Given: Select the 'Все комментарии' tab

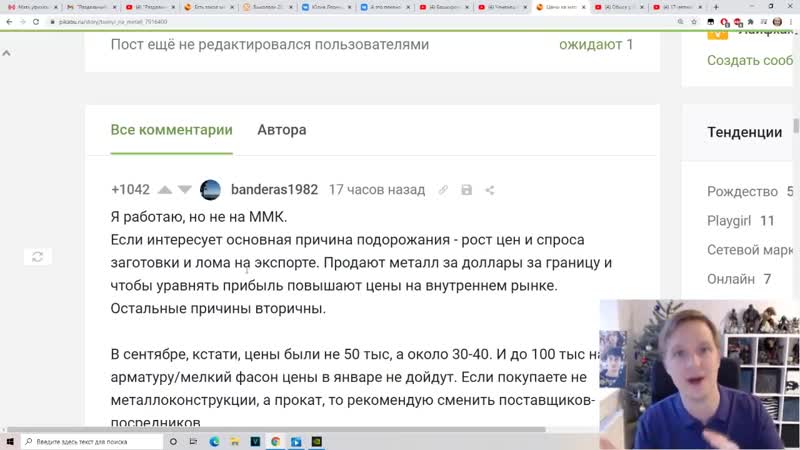Looking at the screenshot, I should click(x=171, y=130).
